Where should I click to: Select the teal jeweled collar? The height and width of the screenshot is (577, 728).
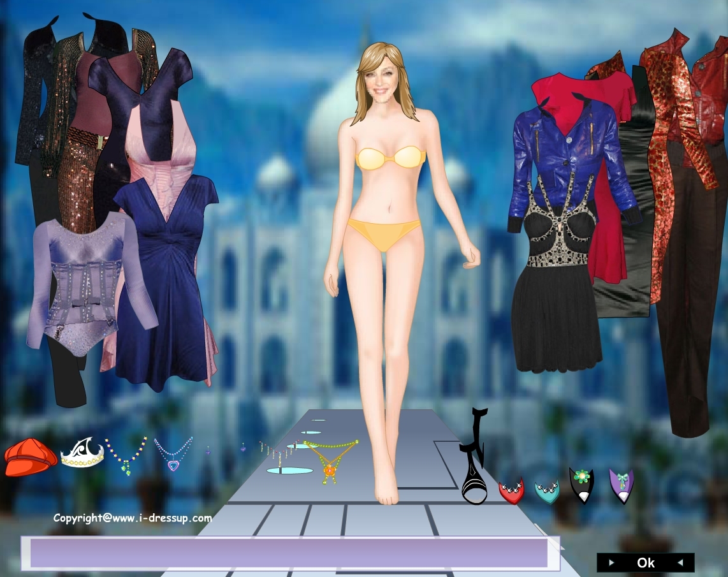[x=548, y=491]
